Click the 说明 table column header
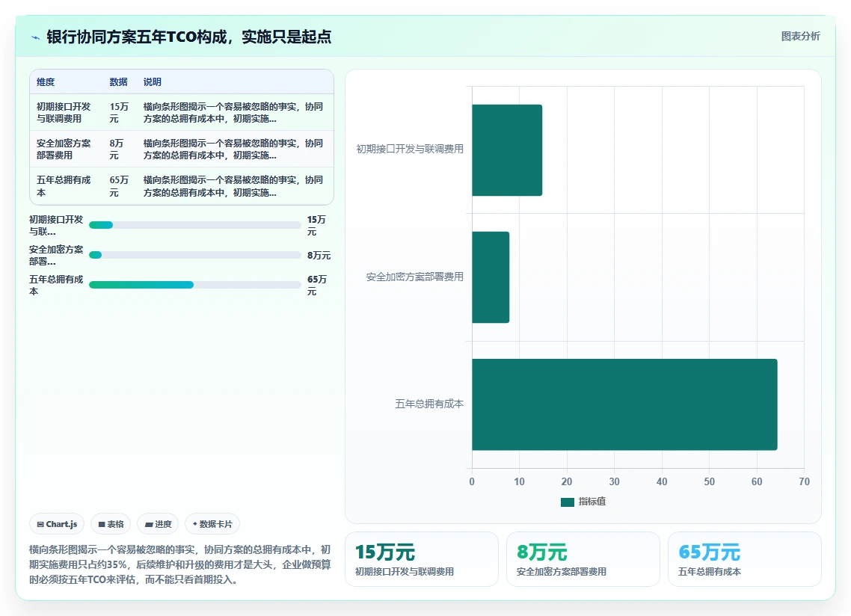This screenshot has height=616, width=851. click(152, 82)
